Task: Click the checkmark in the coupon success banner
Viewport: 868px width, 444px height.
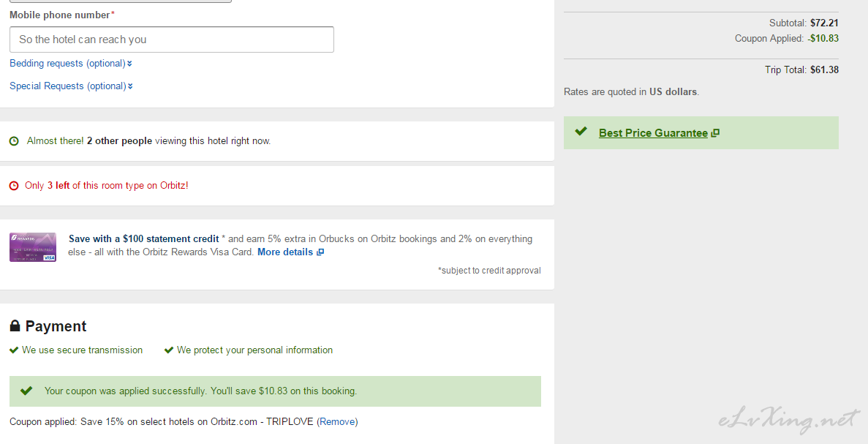Action: pos(26,391)
